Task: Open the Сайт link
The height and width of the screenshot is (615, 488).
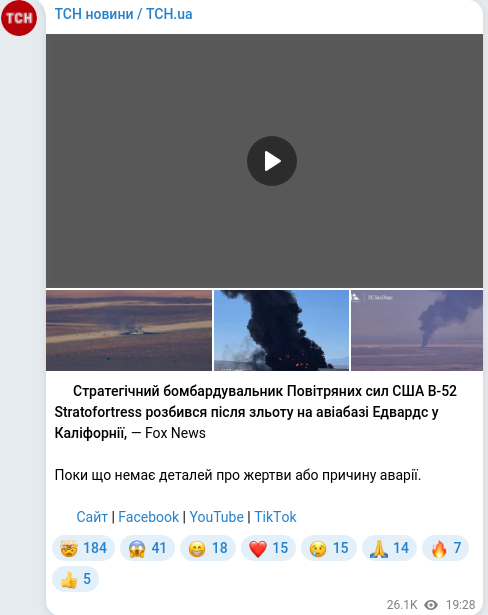Action: [x=92, y=517]
